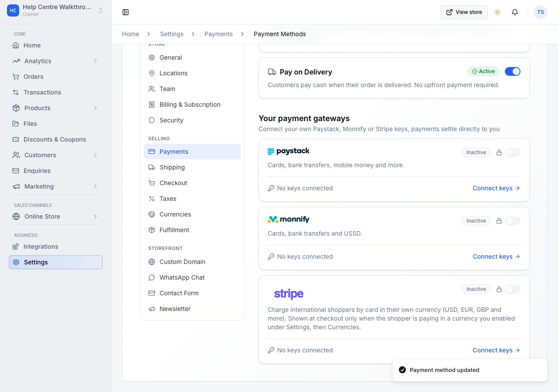Click the Monnify lock icon
This screenshot has width=558, height=392.
(499, 221)
